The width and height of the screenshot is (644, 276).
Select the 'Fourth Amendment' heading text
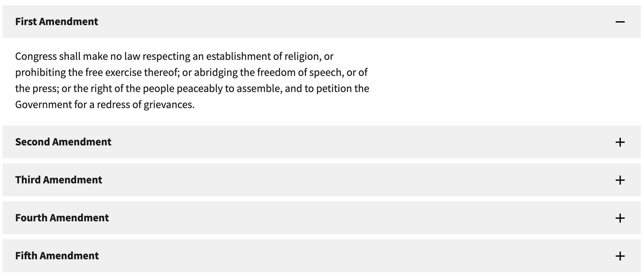click(62, 218)
